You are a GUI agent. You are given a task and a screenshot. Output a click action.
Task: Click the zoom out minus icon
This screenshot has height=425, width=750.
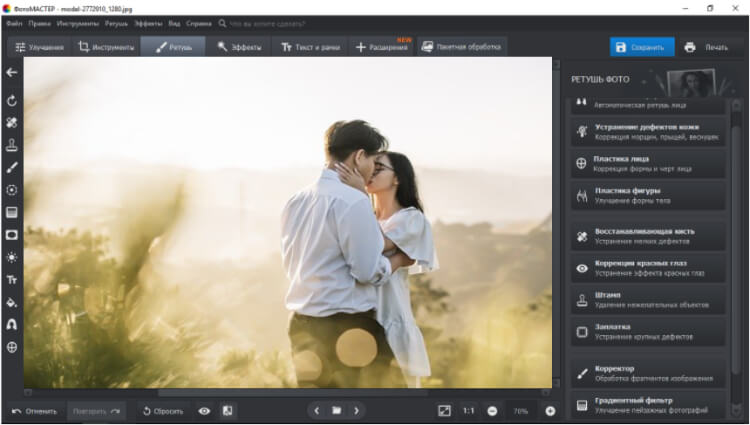[x=492, y=411]
